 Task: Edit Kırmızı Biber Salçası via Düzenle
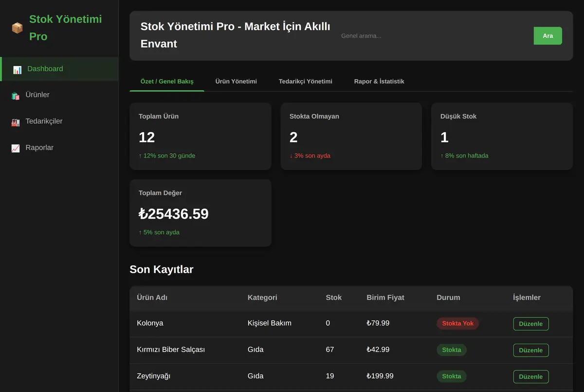(x=531, y=350)
